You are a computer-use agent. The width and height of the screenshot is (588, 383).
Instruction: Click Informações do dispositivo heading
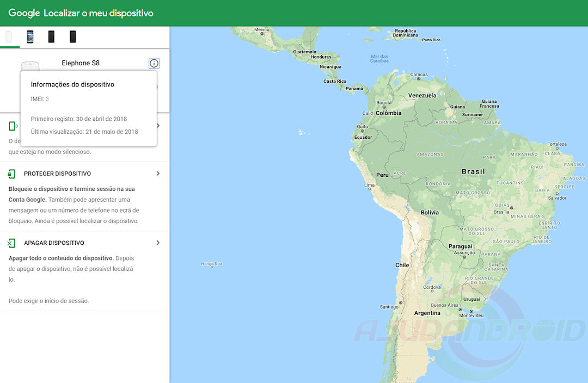click(72, 84)
